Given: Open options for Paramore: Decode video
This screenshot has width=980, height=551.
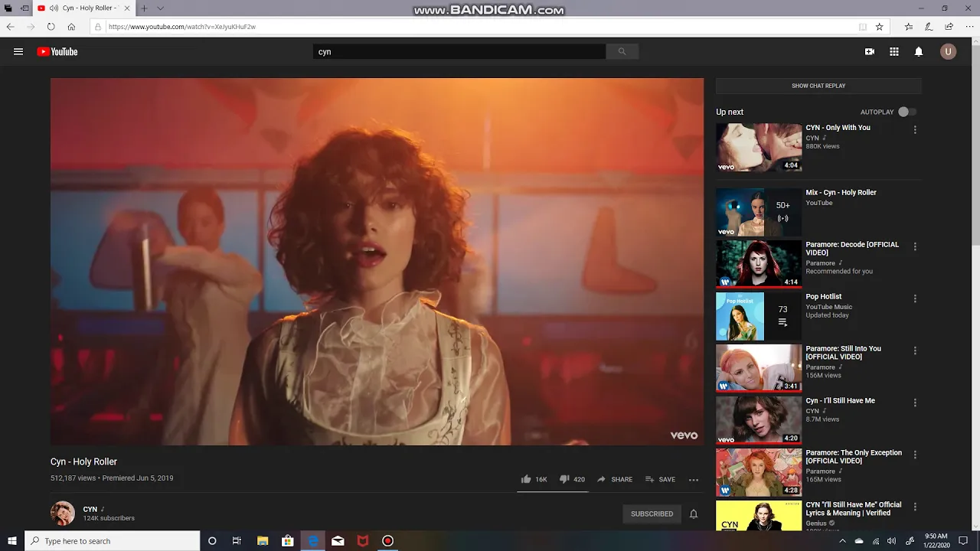Looking at the screenshot, I should [x=915, y=246].
